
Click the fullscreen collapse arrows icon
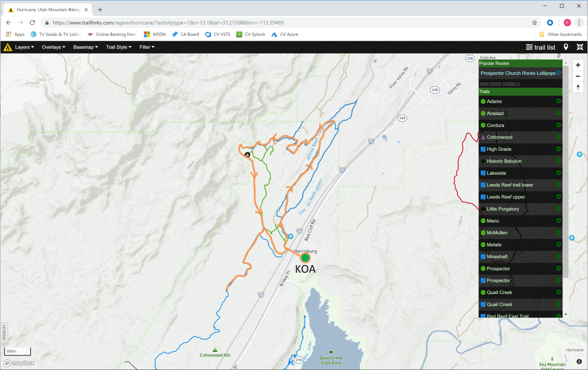point(579,47)
